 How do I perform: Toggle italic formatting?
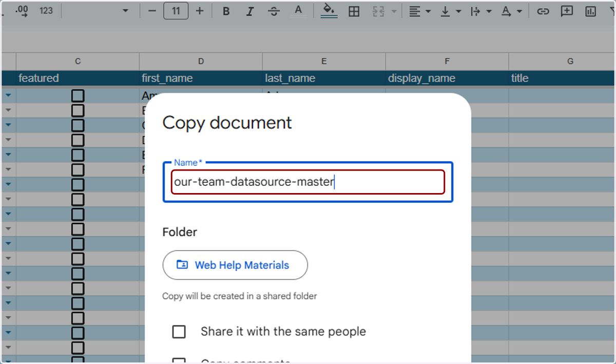click(x=250, y=11)
